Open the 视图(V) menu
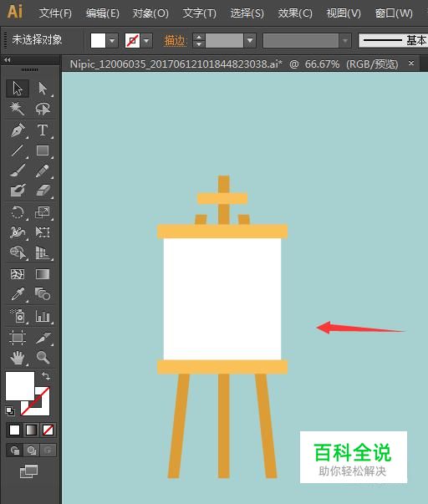The height and width of the screenshot is (504, 428). click(x=344, y=13)
